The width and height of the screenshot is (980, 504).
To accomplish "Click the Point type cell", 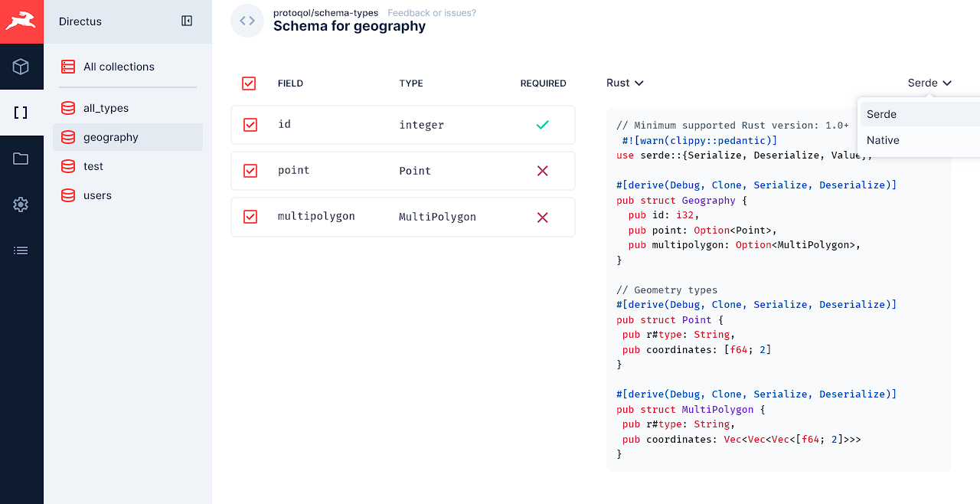I will (x=415, y=171).
